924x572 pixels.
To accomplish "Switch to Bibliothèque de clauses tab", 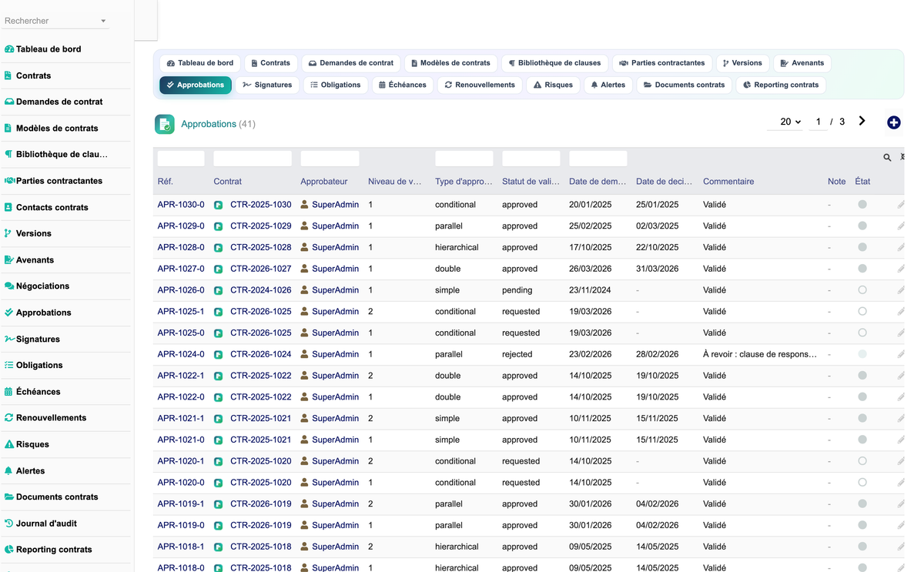I will [555, 63].
